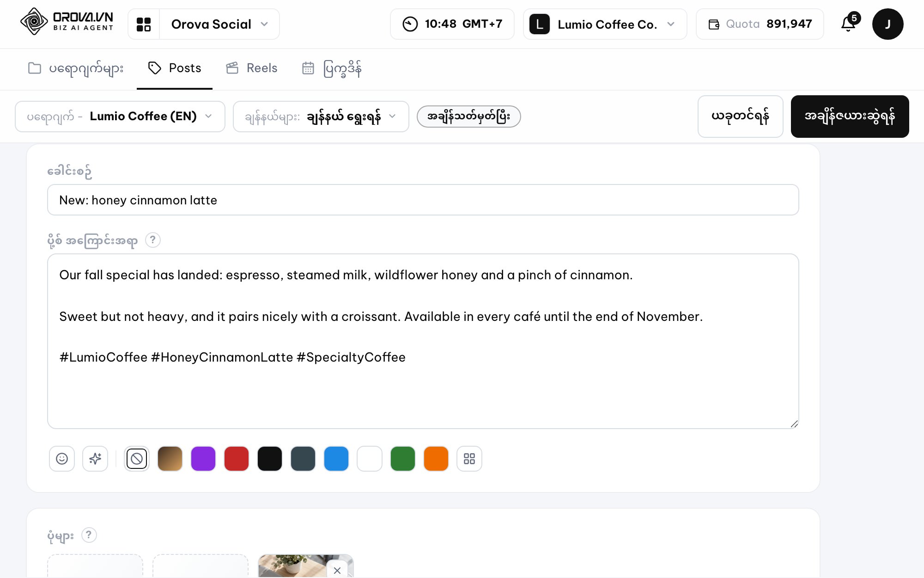Image resolution: width=924 pixels, height=578 pixels.
Task: Click the black schedule button
Action: click(x=850, y=117)
